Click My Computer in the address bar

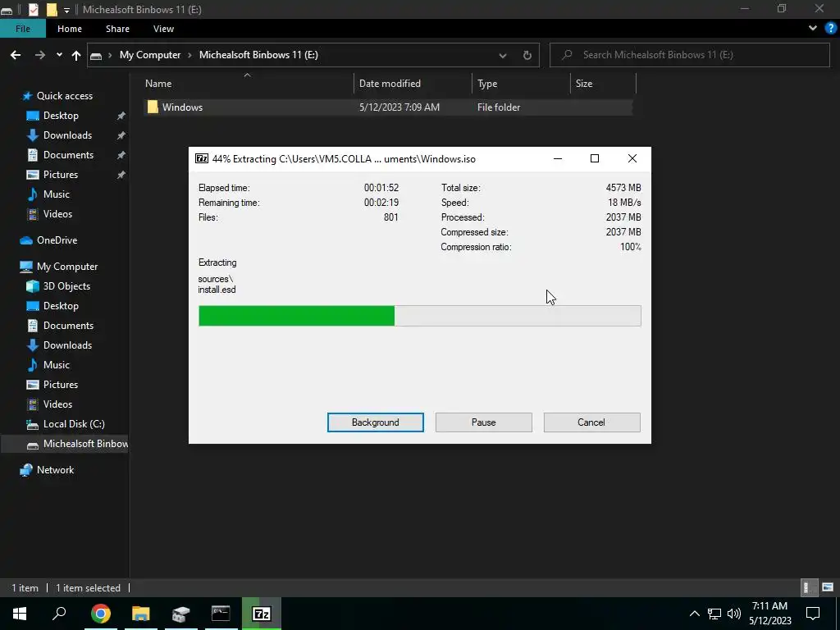click(x=150, y=55)
